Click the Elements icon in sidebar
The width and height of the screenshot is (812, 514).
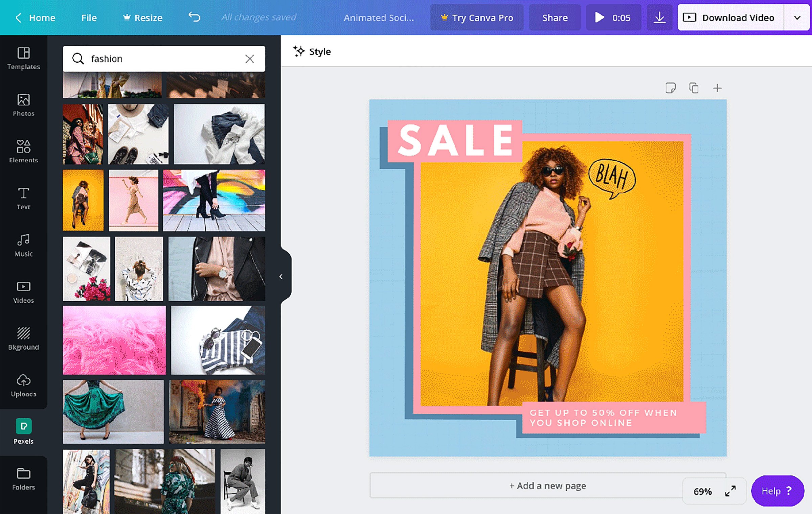23,150
